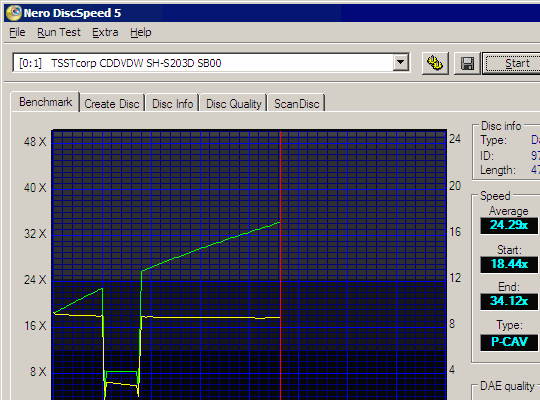
Task: Click the 8 X axis label
Action: tap(38, 372)
